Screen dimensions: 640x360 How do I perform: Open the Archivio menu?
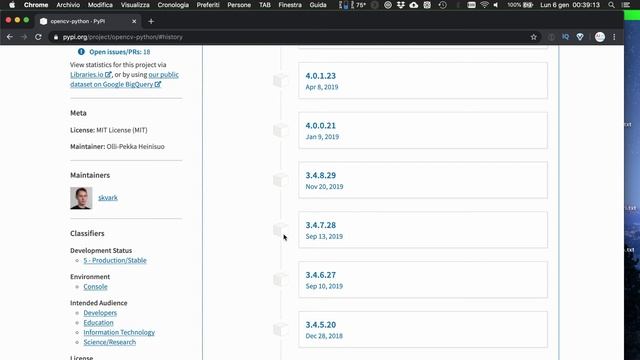68,5
